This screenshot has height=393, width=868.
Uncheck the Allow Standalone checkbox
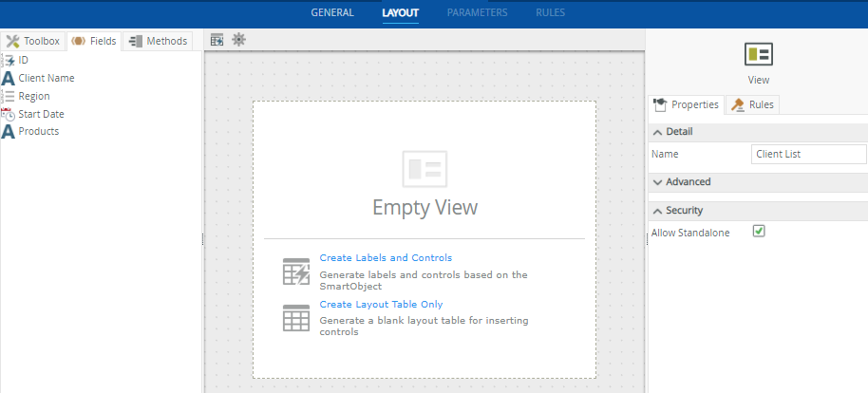point(759,232)
